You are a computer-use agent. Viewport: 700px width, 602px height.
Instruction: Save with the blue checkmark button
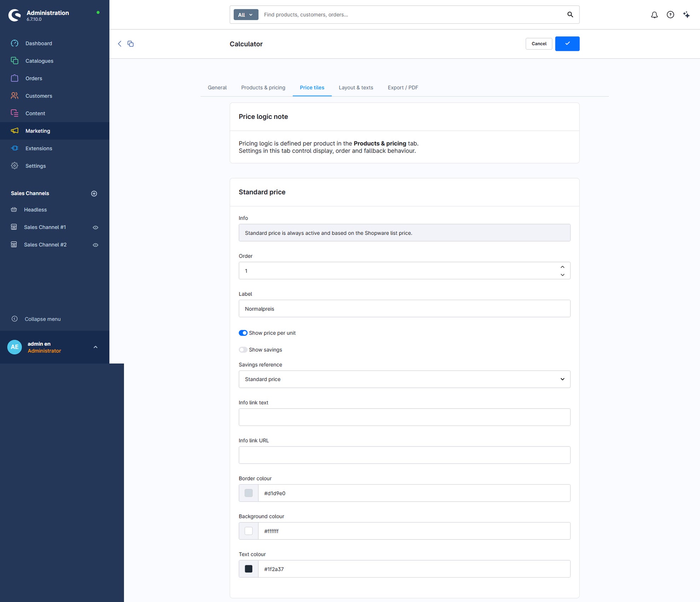click(x=567, y=43)
